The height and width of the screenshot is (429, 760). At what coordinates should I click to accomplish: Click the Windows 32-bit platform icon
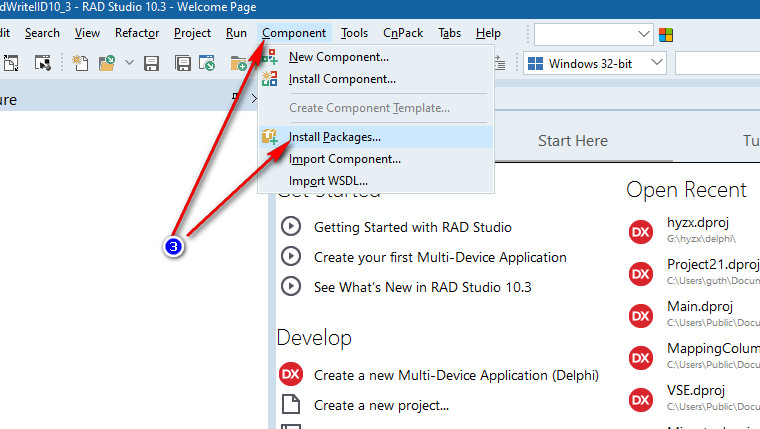pos(535,64)
